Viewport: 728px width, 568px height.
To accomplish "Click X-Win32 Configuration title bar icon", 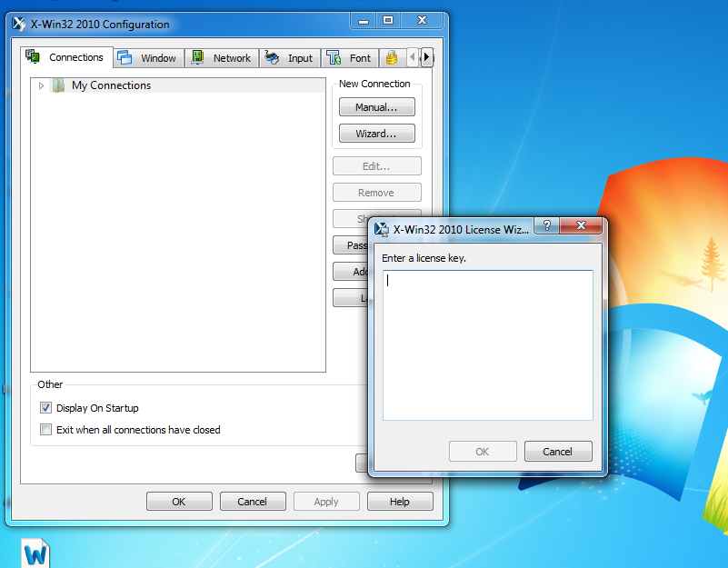I will pos(19,24).
